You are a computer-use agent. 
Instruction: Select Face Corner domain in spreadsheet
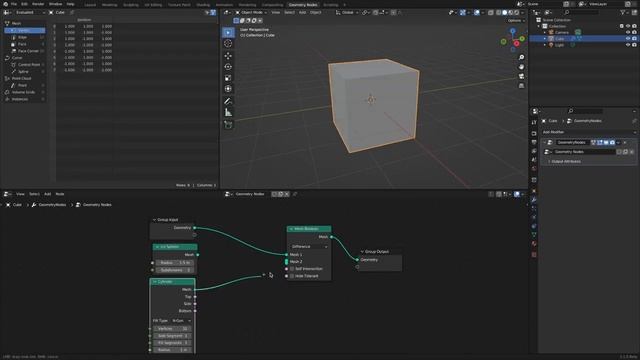[25, 51]
